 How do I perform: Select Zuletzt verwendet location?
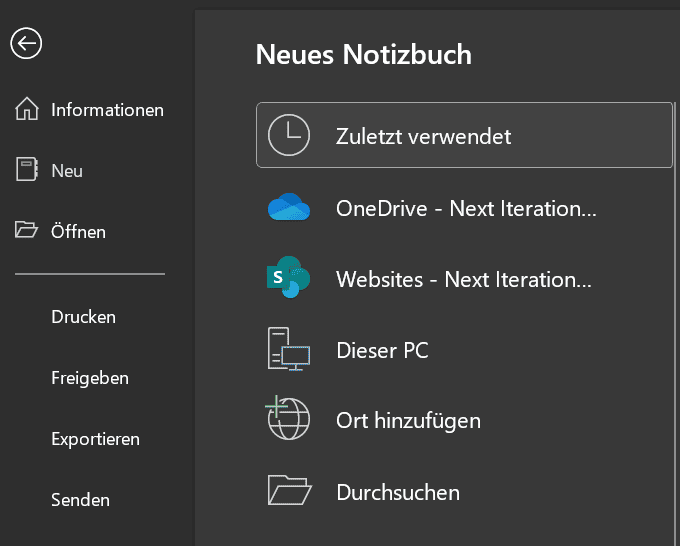pos(464,135)
